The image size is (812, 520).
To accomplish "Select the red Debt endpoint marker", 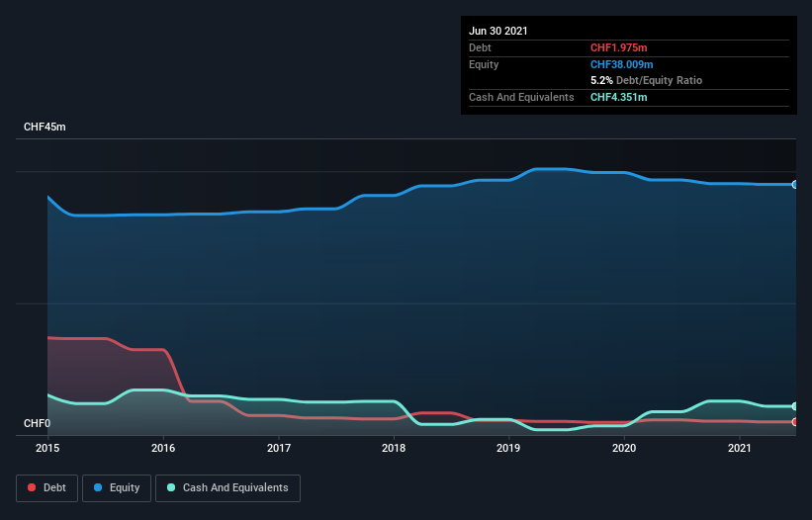I will pyautogui.click(x=795, y=422).
